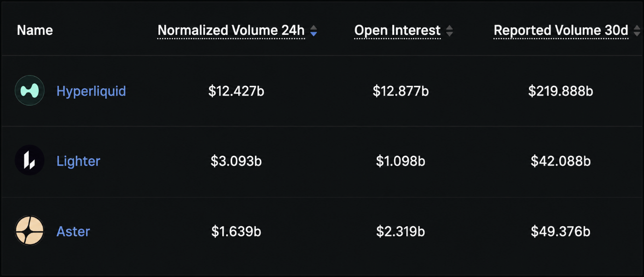644x277 pixels.
Task: Select Lighter's $3.093b 24h volume cell
Action: [236, 161]
